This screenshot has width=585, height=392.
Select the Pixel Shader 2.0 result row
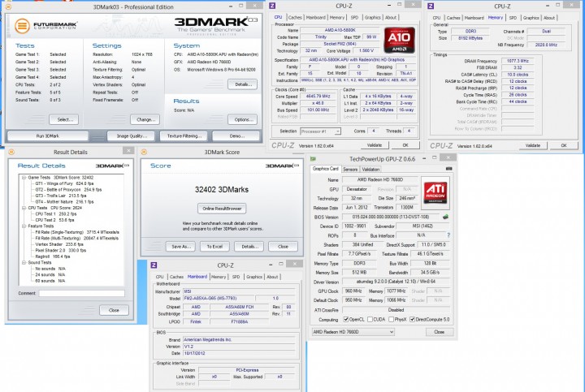tap(60, 251)
